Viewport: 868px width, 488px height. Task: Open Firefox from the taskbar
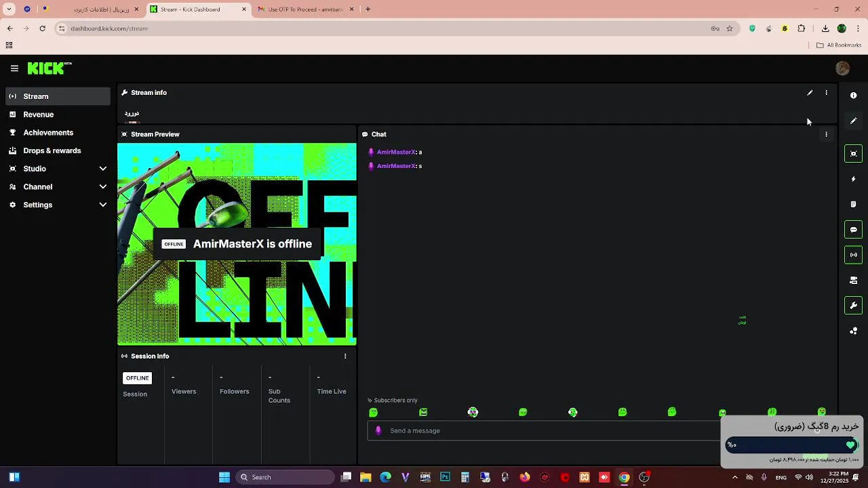pos(525,477)
